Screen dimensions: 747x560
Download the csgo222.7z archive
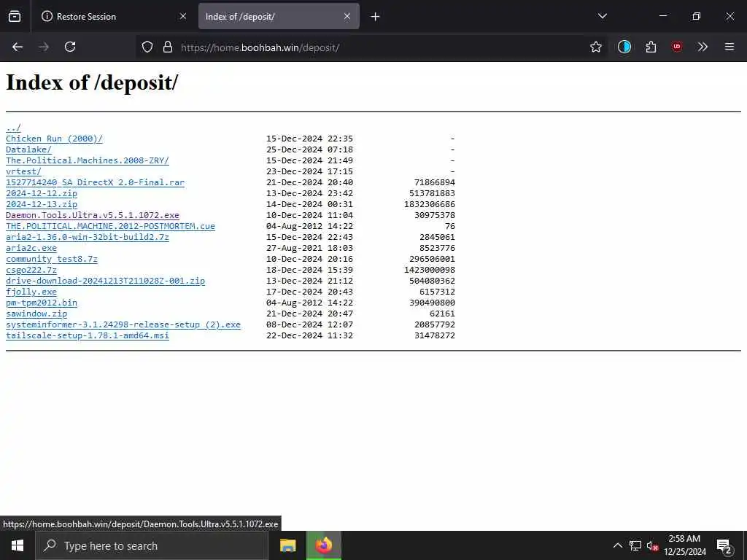[31, 270]
